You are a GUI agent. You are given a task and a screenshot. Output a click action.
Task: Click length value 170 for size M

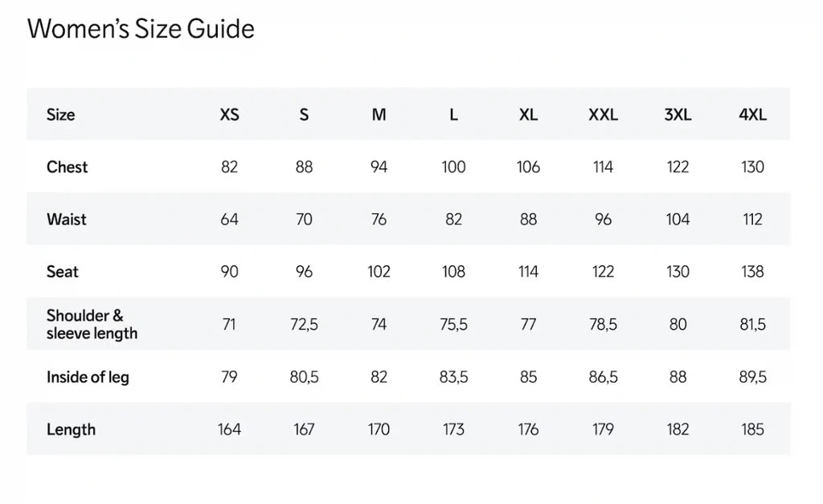(379, 429)
